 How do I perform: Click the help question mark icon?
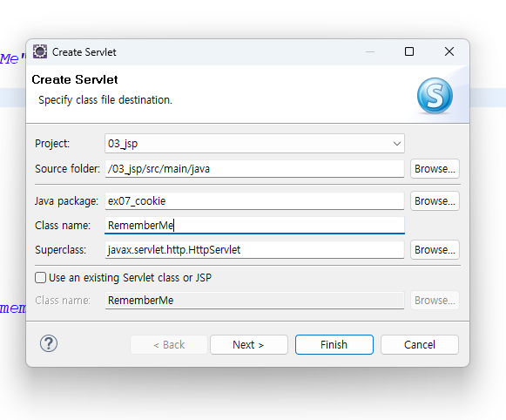[49, 344]
